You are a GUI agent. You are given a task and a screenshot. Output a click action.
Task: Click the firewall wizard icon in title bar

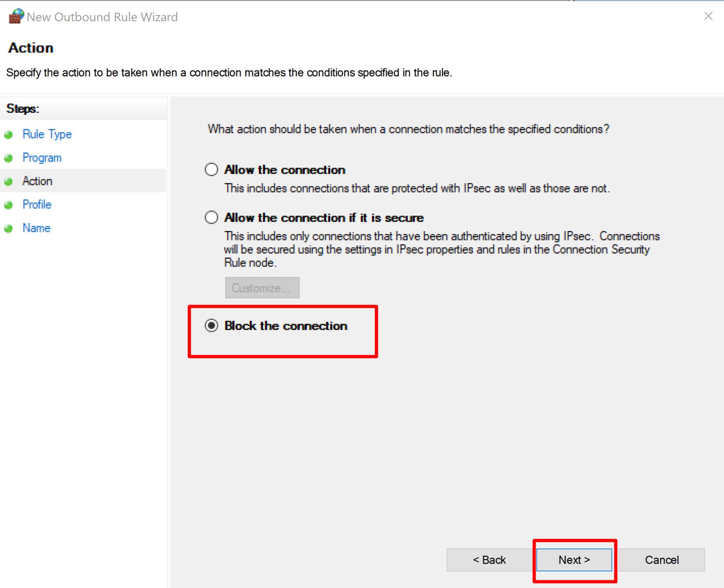16,16
